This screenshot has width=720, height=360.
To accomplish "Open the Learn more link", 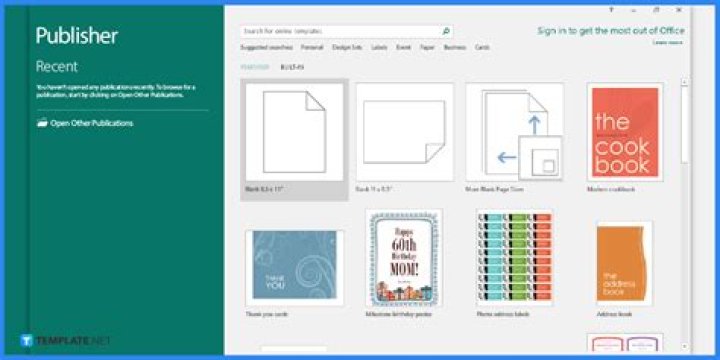I will pyautogui.click(x=668, y=43).
